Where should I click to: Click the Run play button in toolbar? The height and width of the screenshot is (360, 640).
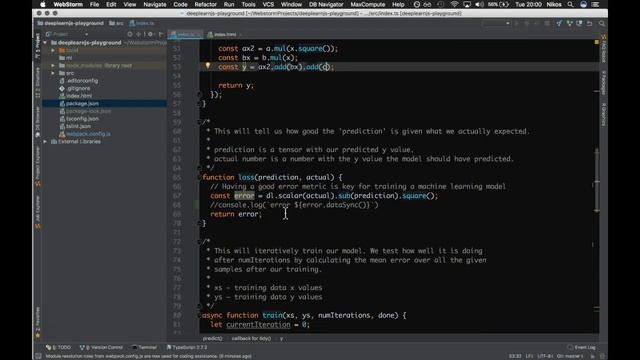pyautogui.click(x=517, y=24)
